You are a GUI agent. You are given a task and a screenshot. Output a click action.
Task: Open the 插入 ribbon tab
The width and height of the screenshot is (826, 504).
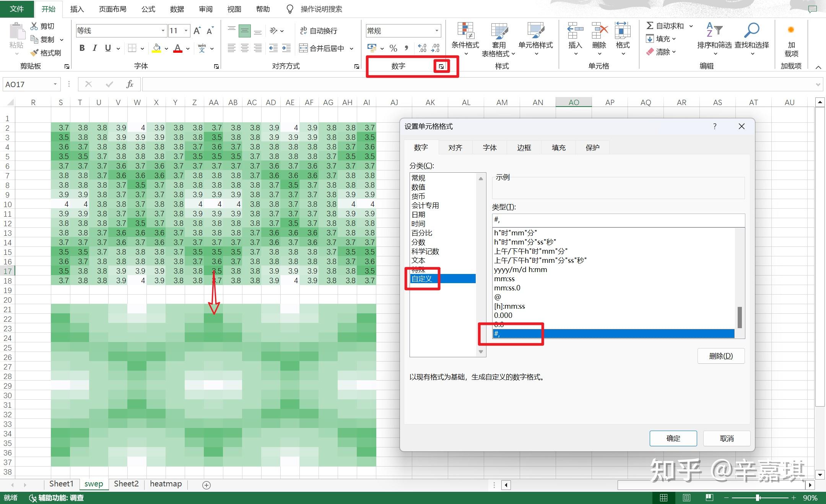(x=77, y=9)
